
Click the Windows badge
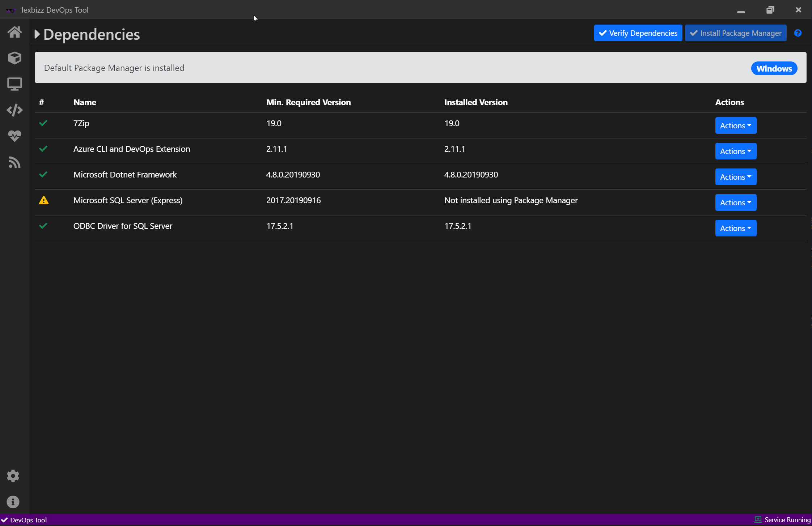coord(774,69)
